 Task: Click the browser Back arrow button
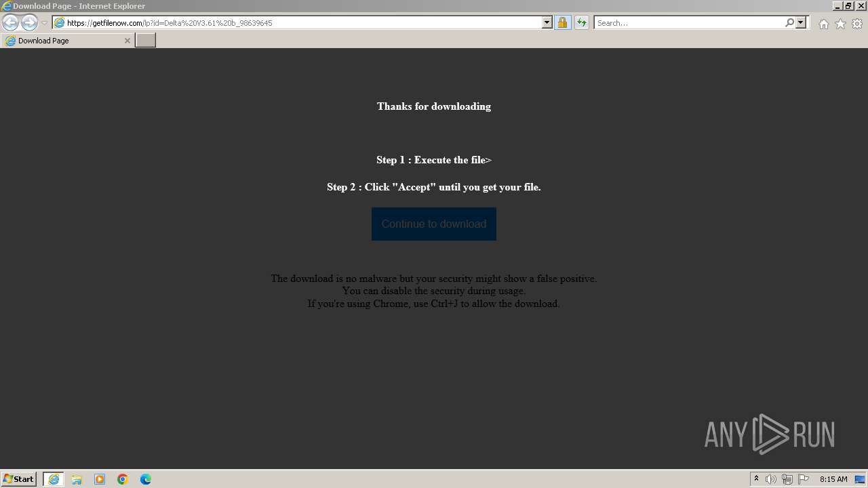tap(10, 23)
